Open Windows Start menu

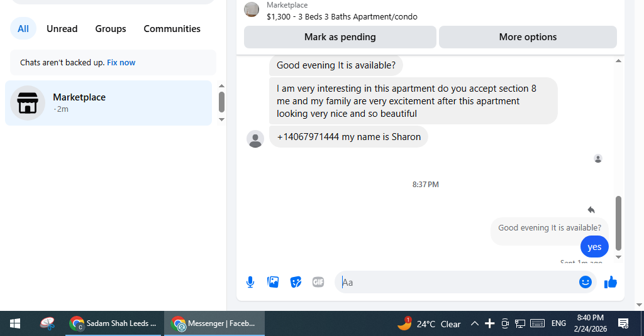tap(15, 323)
